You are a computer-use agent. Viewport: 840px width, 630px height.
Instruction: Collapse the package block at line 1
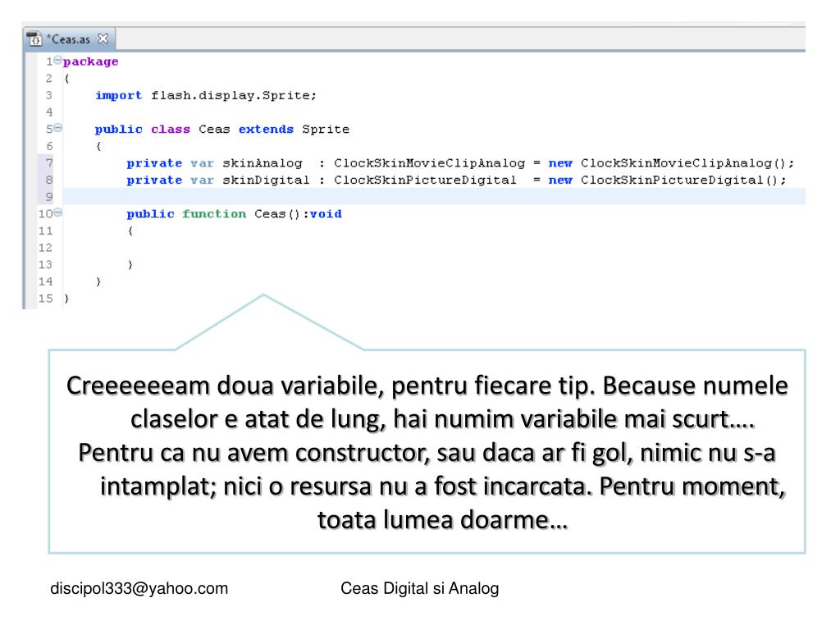coord(58,61)
